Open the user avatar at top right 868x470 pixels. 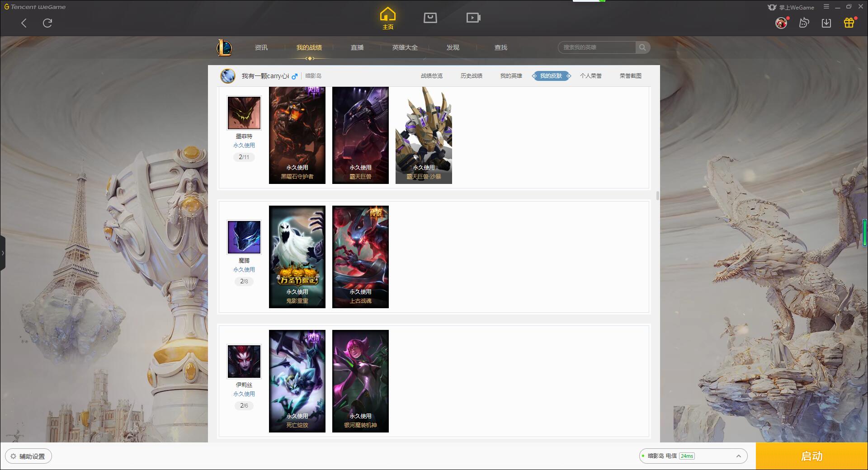click(781, 23)
